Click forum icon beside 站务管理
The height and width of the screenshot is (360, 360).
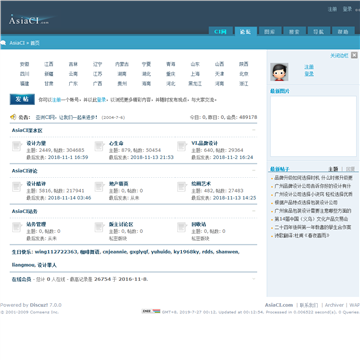(17, 227)
